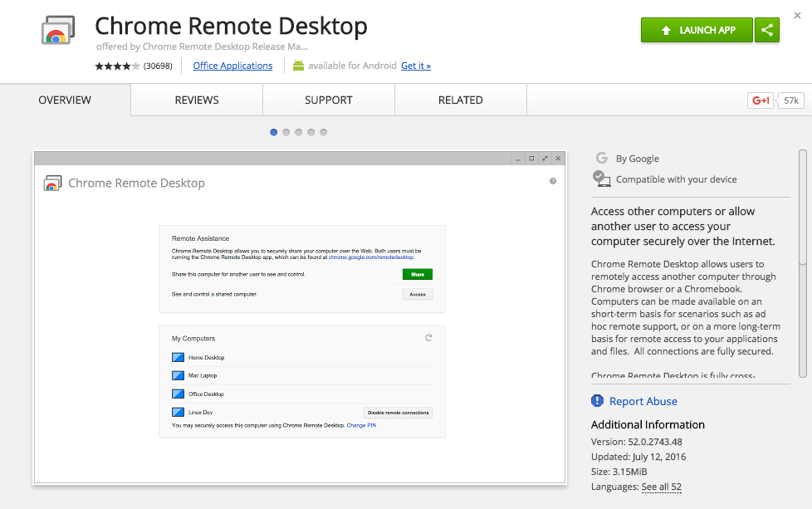Click the My Computers heading text
The width and height of the screenshot is (812, 509).
pyautogui.click(x=193, y=339)
